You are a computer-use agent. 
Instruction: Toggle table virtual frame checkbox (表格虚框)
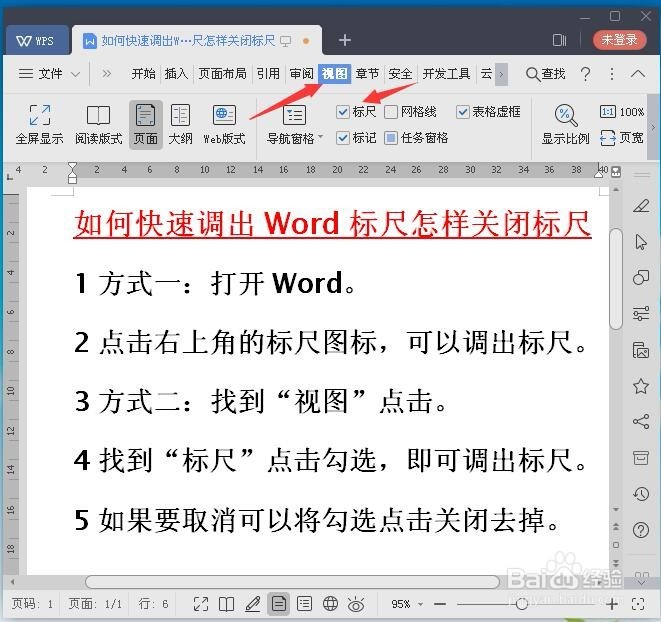[462, 112]
